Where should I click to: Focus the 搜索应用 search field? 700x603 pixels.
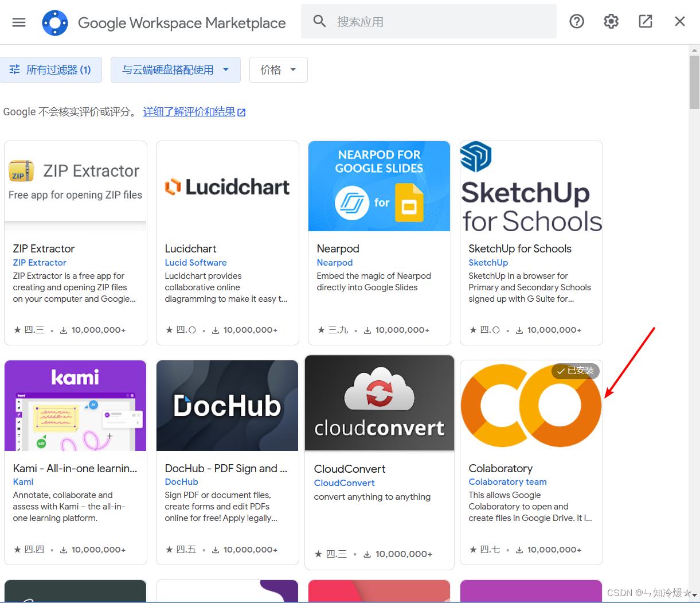coord(429,21)
